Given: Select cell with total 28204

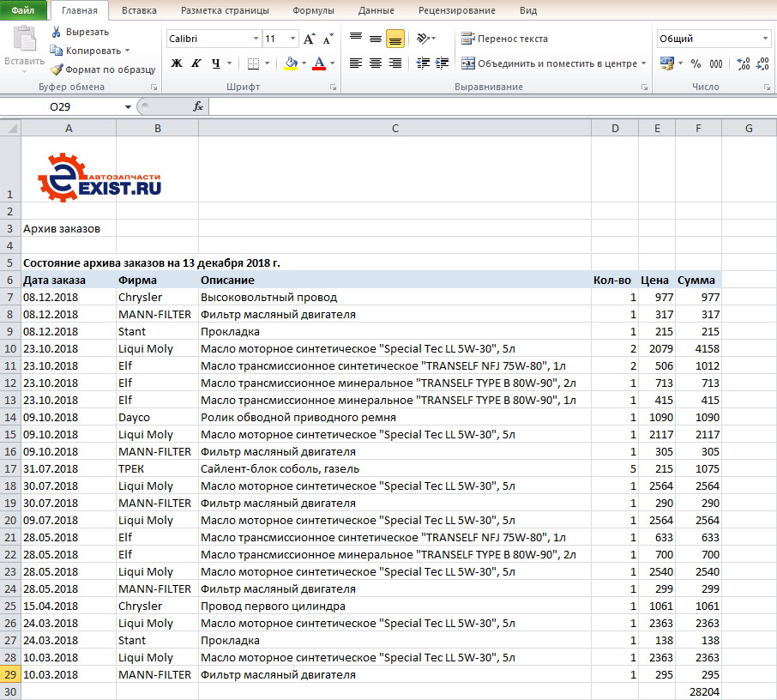Looking at the screenshot, I should [x=698, y=691].
